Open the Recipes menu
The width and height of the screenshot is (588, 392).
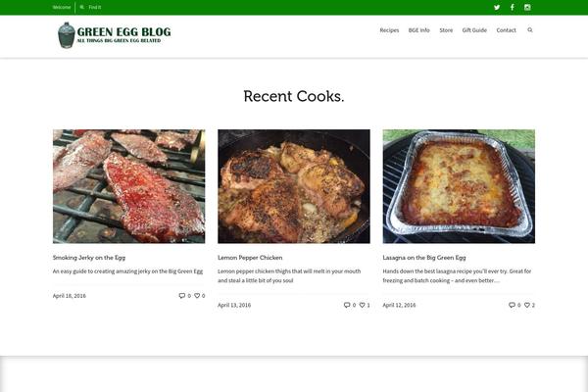389,30
